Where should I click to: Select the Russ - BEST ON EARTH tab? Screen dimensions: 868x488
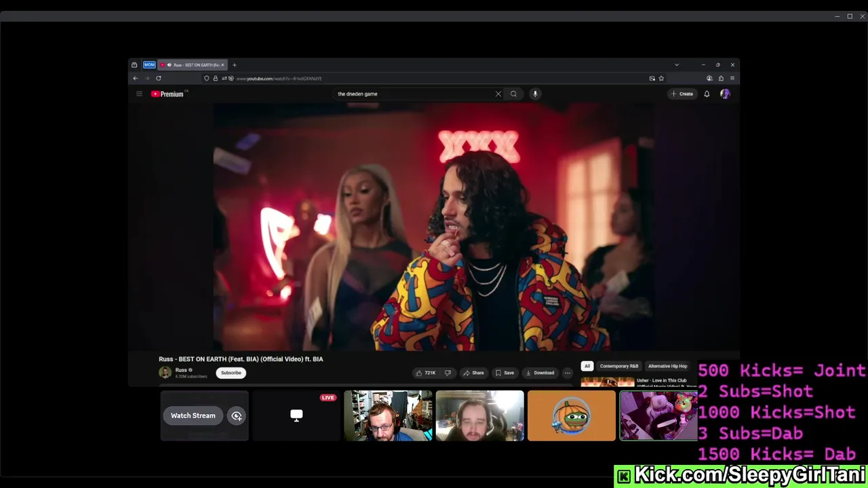point(192,65)
